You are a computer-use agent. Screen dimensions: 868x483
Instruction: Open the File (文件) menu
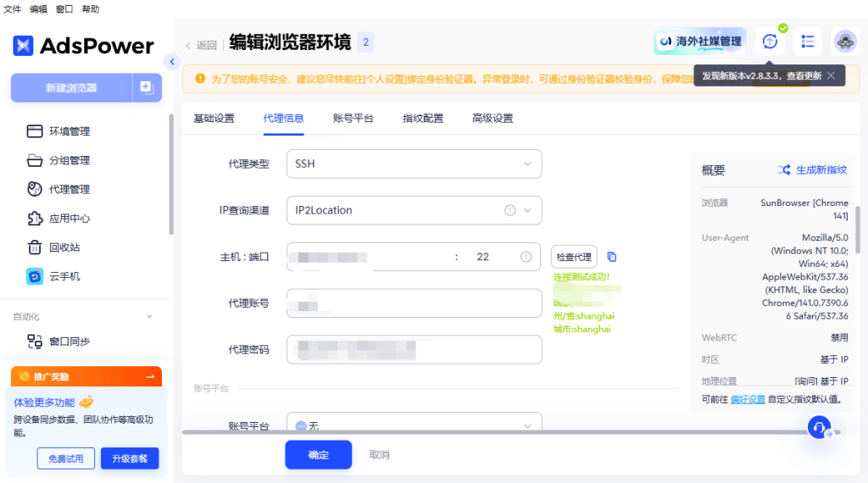pos(13,9)
